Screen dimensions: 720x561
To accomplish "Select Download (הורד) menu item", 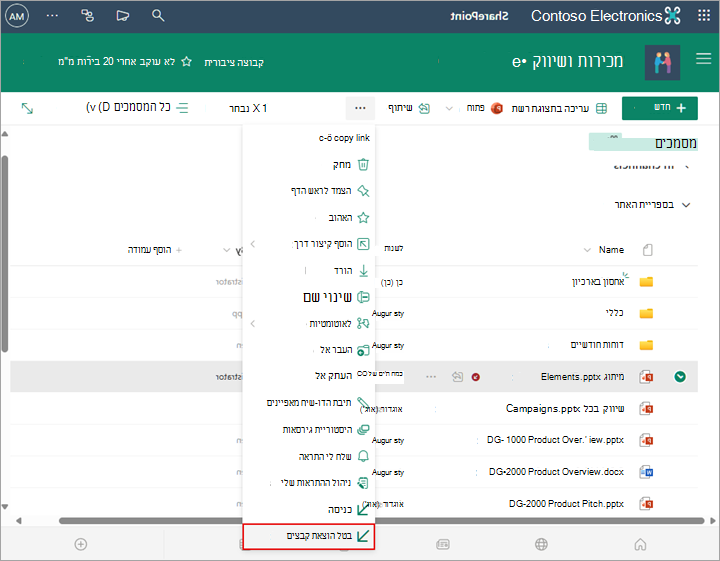I will pyautogui.click(x=309, y=270).
